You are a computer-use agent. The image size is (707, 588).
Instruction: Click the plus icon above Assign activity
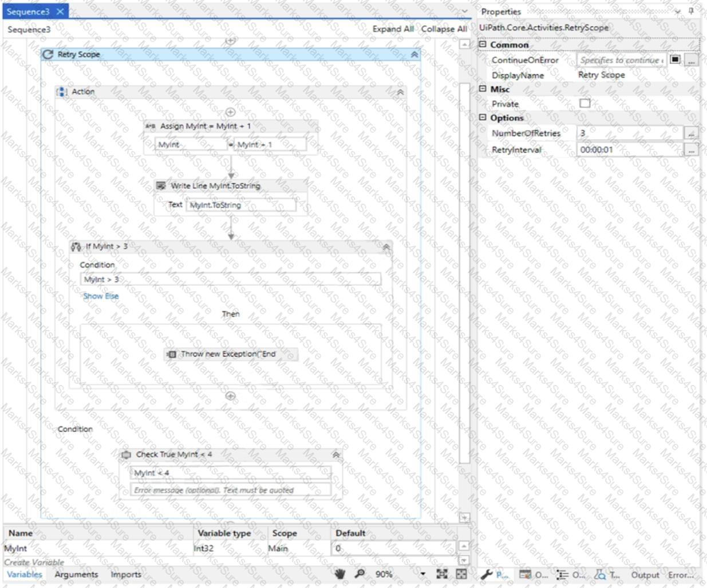230,112
